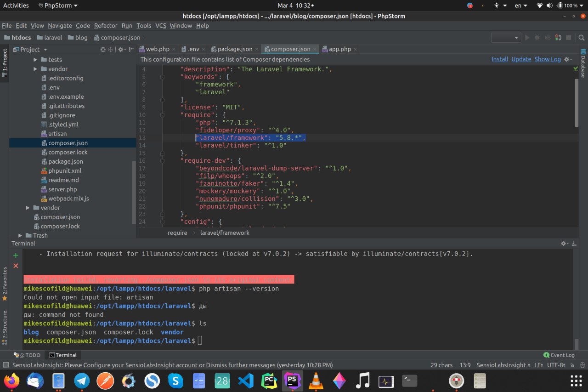Hide the Project panel with the hide icon
Image resolution: width=588 pixels, height=392 pixels.
click(131, 50)
